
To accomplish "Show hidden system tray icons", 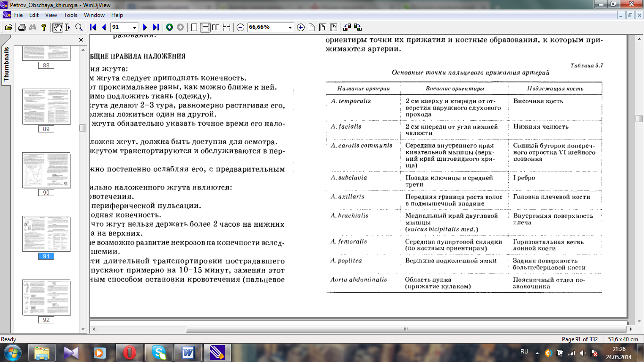I will pos(537,353).
